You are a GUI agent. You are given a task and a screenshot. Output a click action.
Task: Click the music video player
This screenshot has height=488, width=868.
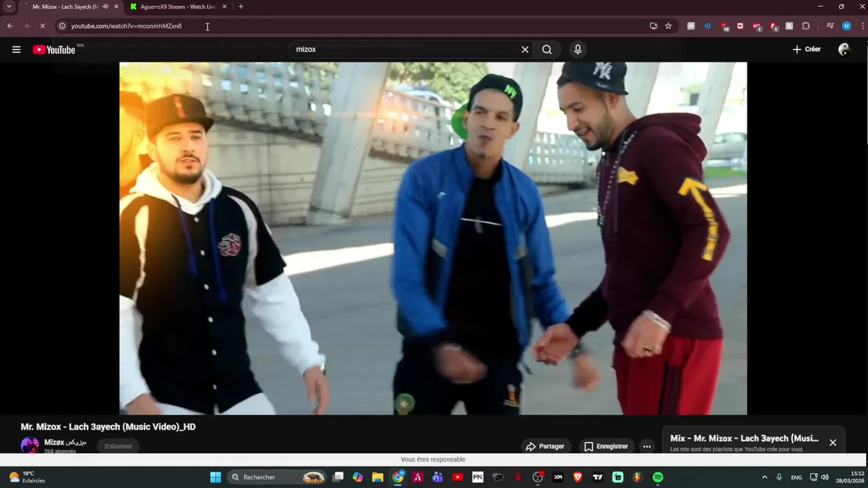click(x=433, y=239)
